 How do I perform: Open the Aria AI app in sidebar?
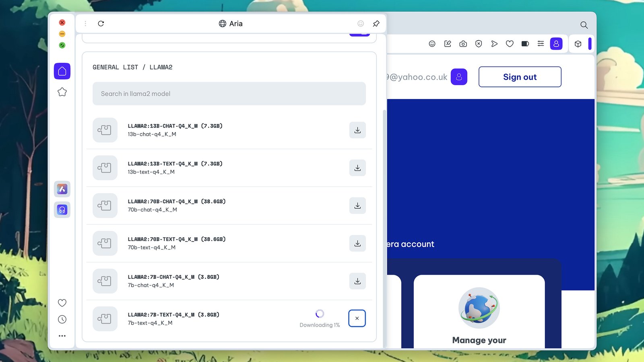[x=62, y=189]
